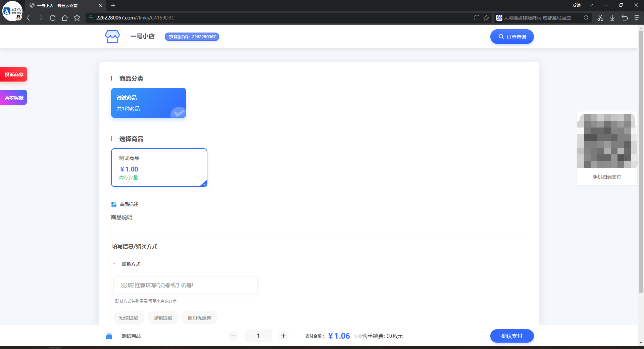
Task: Click the 订单查询 button
Action: [x=512, y=37]
